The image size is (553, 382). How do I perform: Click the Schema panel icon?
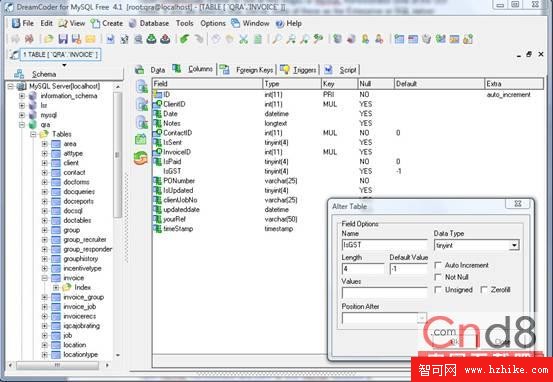tap(19, 74)
